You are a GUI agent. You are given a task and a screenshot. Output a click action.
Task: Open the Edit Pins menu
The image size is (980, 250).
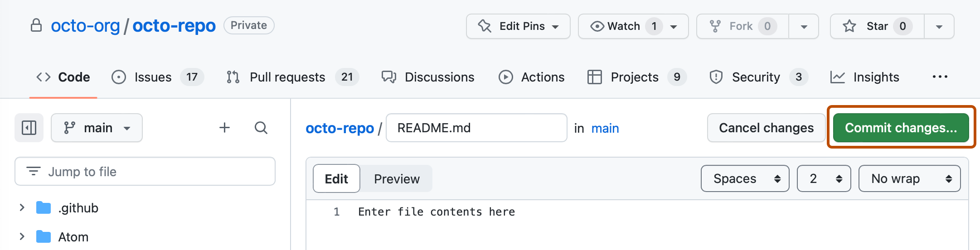tap(518, 26)
